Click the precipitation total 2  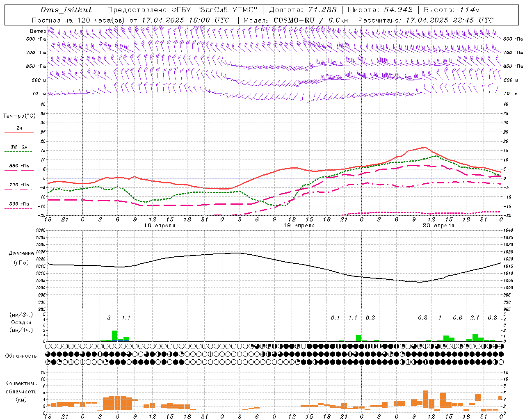tap(109, 318)
